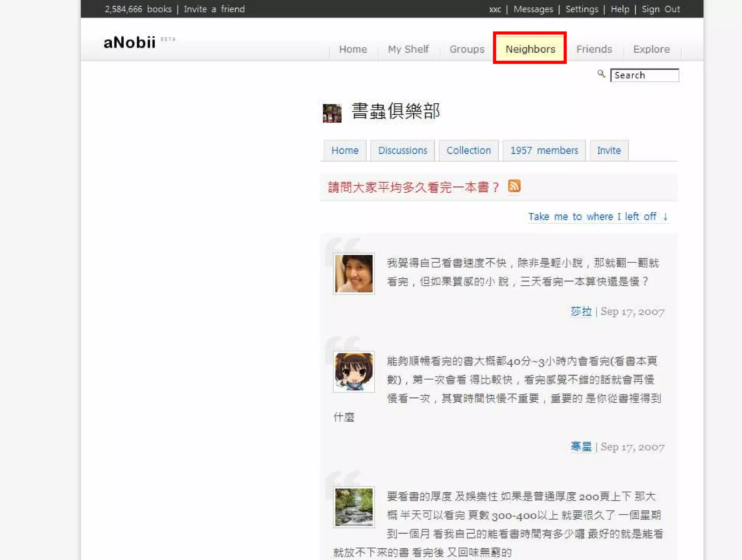Open Settings in top bar
Viewport: 742px width, 560px height.
pyautogui.click(x=582, y=9)
